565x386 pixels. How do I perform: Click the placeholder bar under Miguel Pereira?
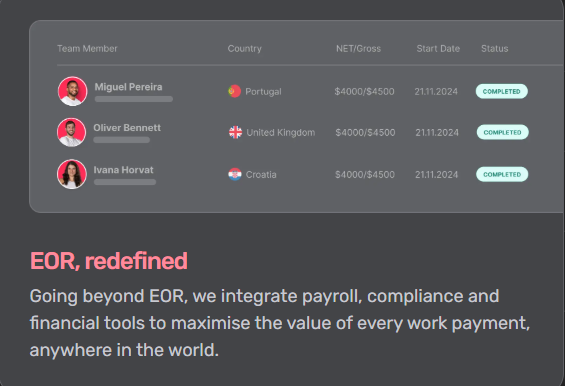coord(134,99)
